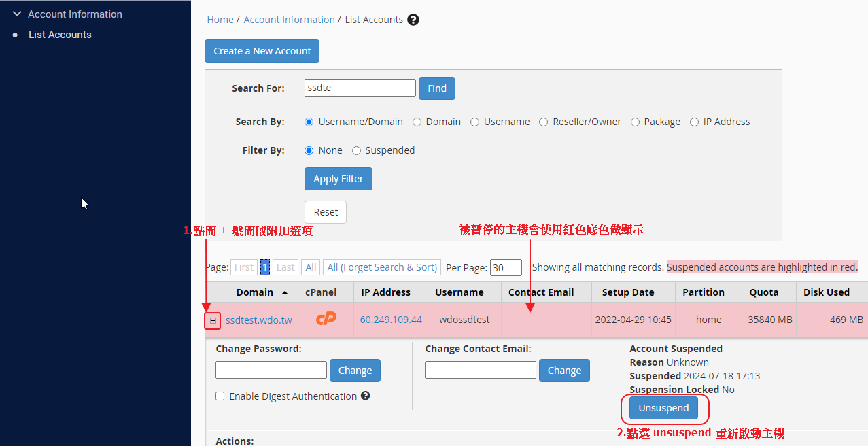Choose Reseller/Owner search option
868x446 pixels.
(x=544, y=122)
